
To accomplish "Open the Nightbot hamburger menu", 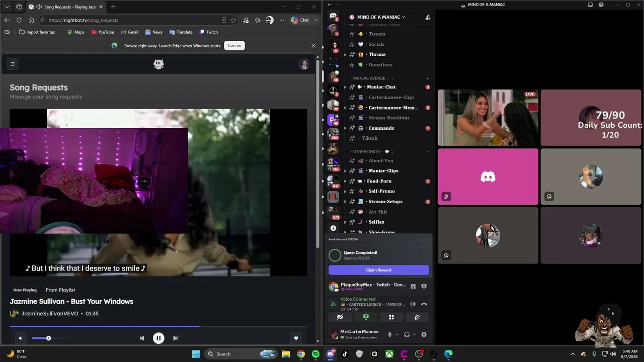I will (x=13, y=64).
